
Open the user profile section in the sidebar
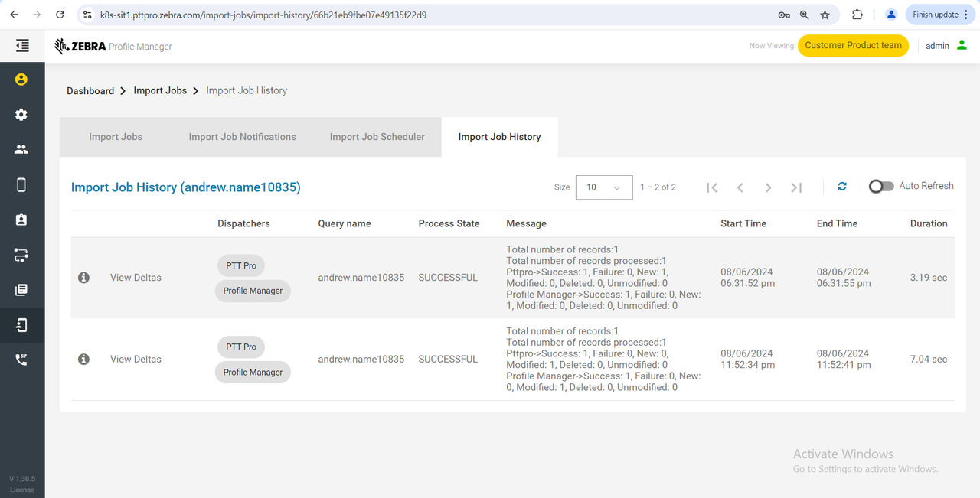[21, 78]
